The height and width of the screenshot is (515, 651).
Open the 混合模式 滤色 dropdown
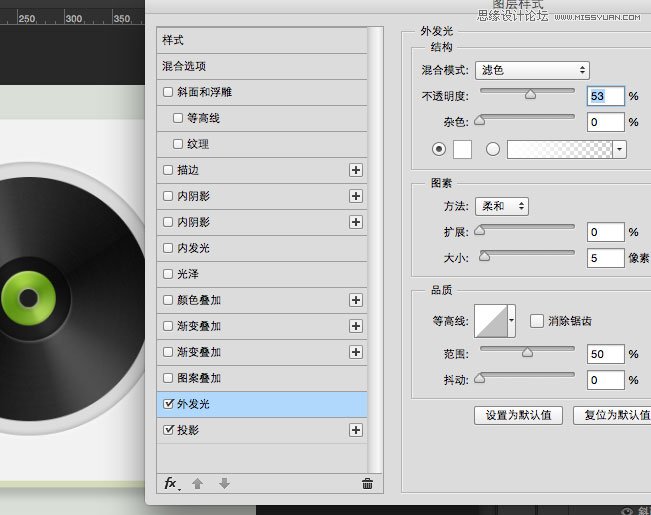point(532,70)
